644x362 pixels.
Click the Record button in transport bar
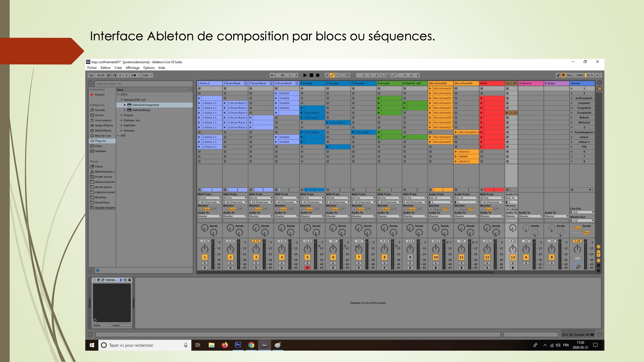coord(317,75)
